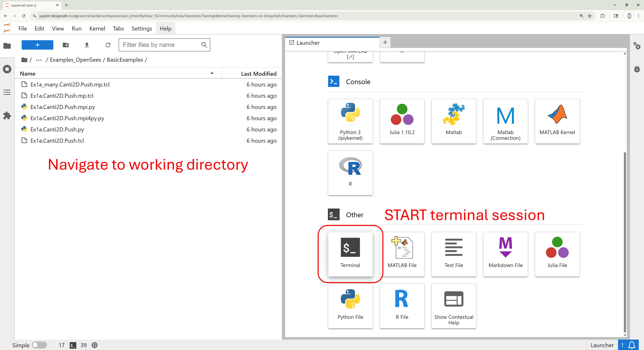
Task: Sort files by Name column arrow
Action: (x=212, y=73)
